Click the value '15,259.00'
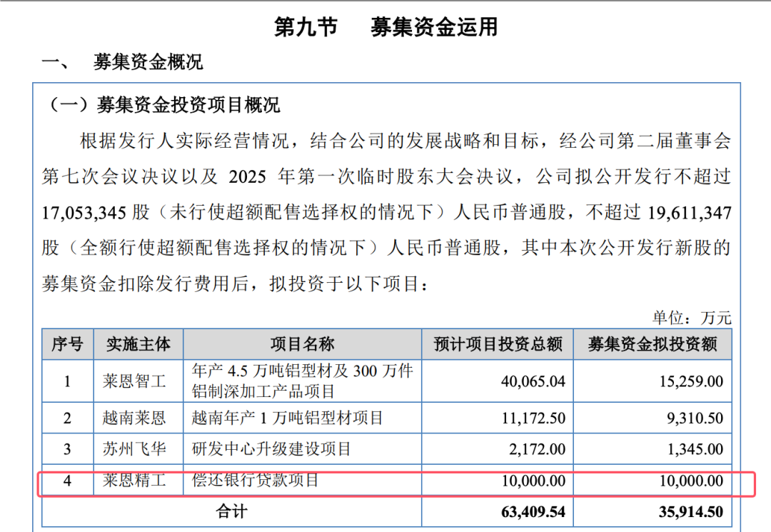 [x=691, y=381]
